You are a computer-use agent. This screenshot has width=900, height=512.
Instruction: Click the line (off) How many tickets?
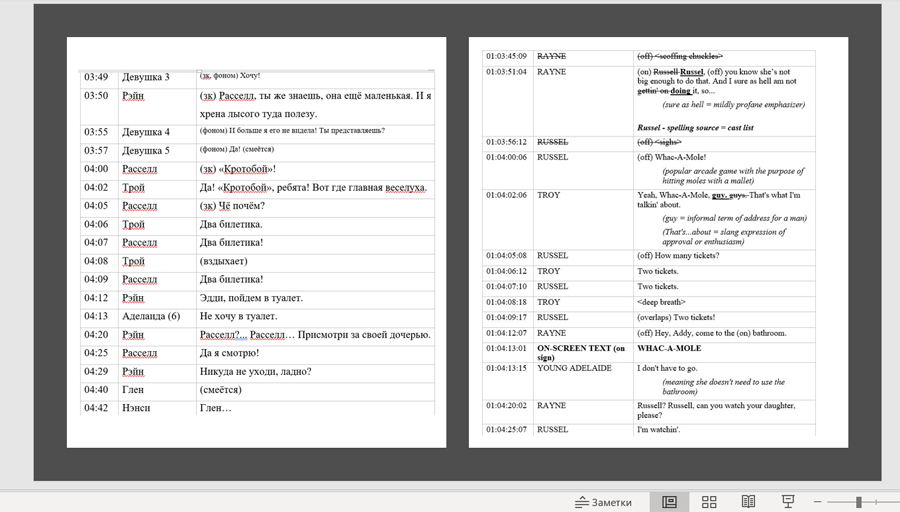pyautogui.click(x=678, y=256)
